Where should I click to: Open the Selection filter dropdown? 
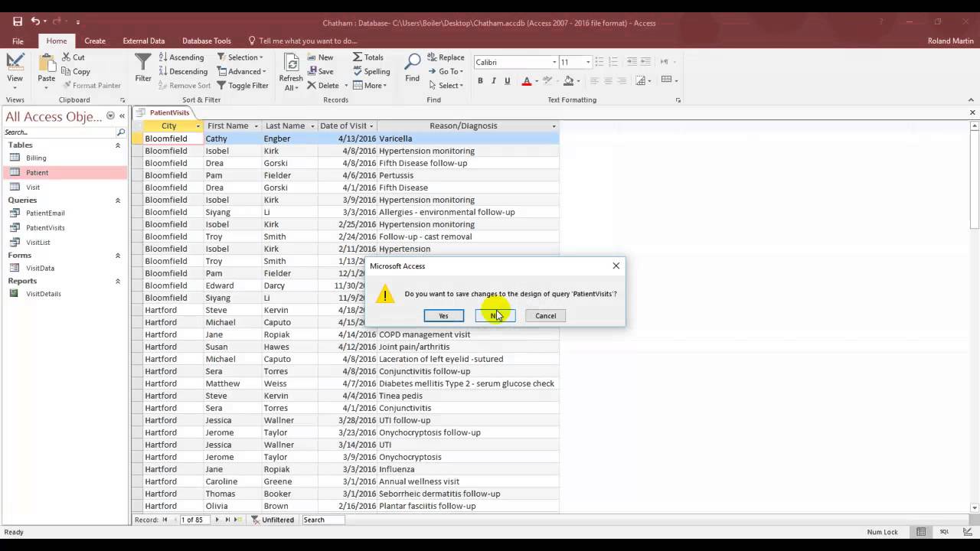240,57
